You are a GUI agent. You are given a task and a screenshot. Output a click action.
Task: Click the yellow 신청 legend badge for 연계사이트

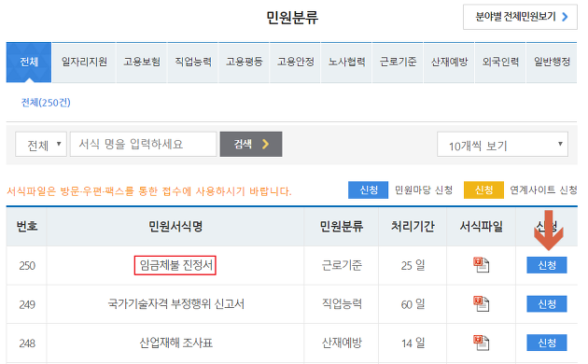pyautogui.click(x=483, y=189)
